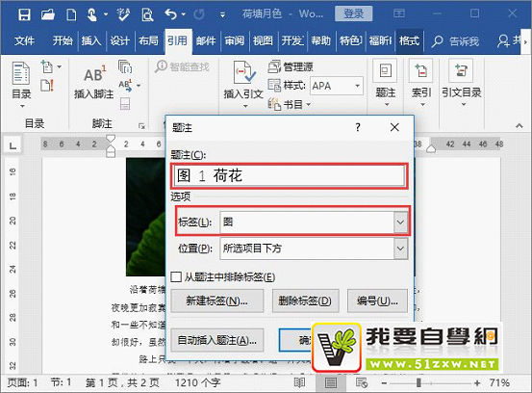
Task: Click the Show Notes icon
Action: [125, 104]
